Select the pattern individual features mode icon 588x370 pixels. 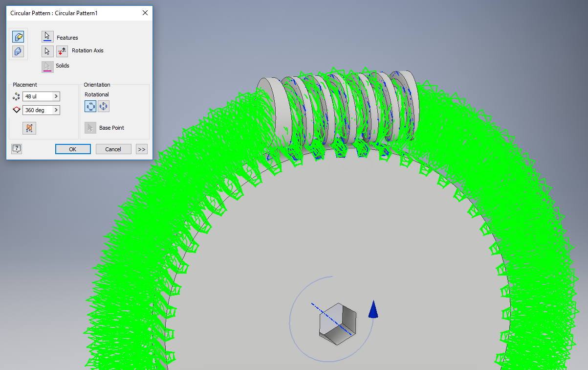point(18,37)
